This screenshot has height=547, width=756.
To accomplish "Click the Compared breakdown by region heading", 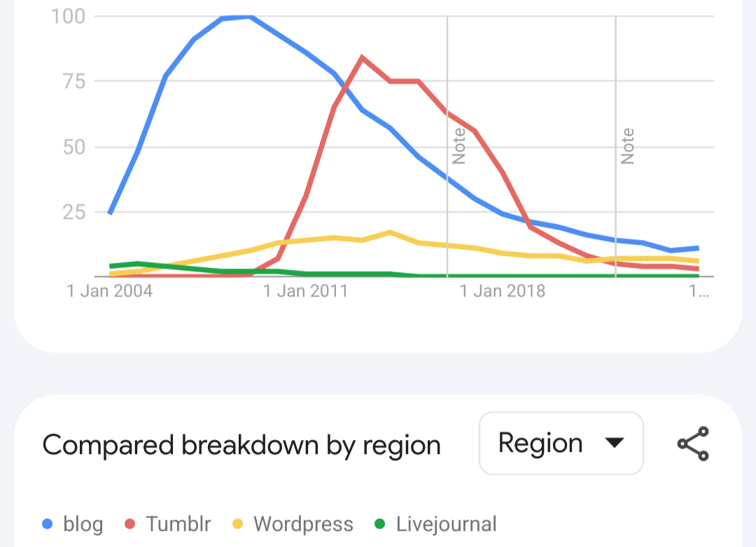I will (x=241, y=445).
